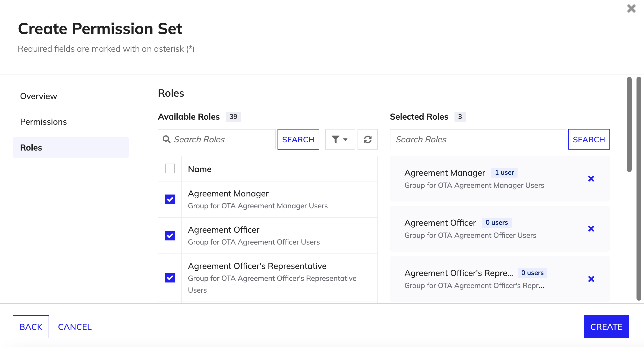Click the BACK button
The height and width of the screenshot is (347, 644).
(31, 327)
